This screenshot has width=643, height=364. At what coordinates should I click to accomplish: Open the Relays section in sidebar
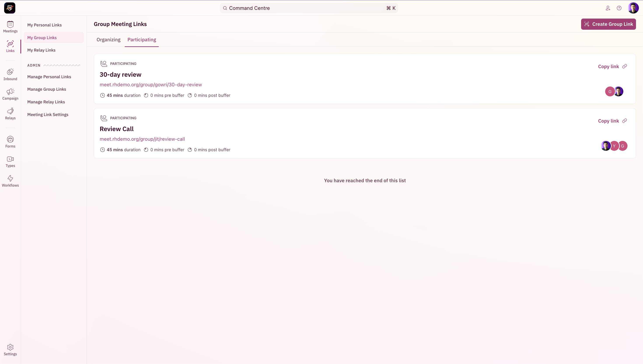point(10,114)
